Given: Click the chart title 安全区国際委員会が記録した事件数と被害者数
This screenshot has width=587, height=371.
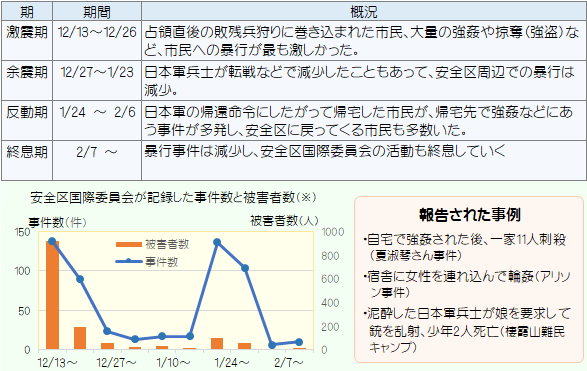Looking at the screenshot, I should (x=173, y=197).
